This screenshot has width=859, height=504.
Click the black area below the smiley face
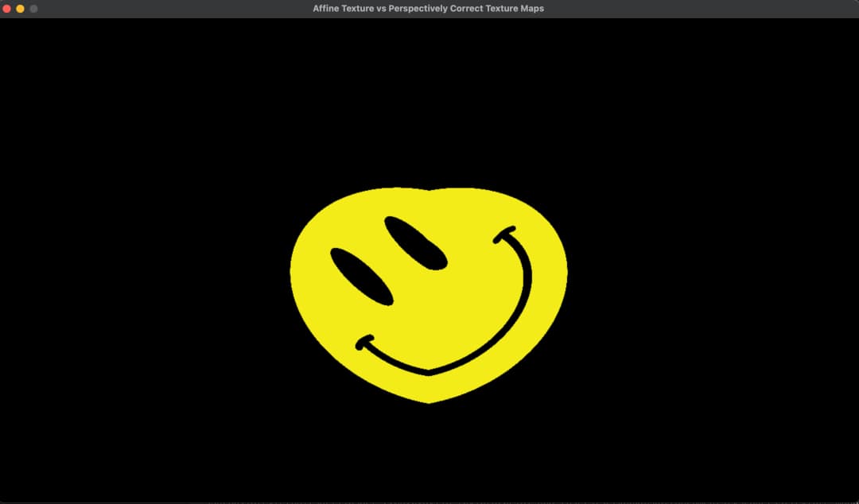(x=429, y=453)
